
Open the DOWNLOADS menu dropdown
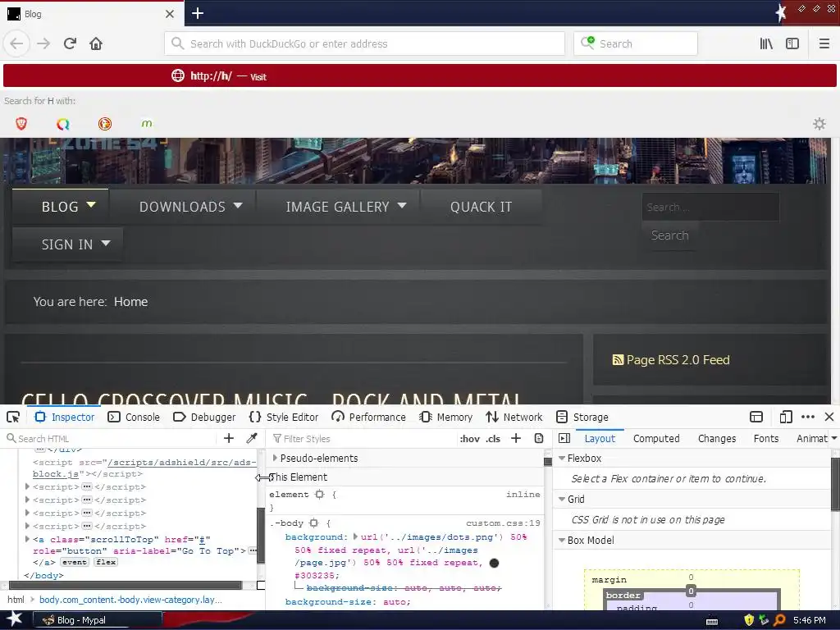pos(238,205)
